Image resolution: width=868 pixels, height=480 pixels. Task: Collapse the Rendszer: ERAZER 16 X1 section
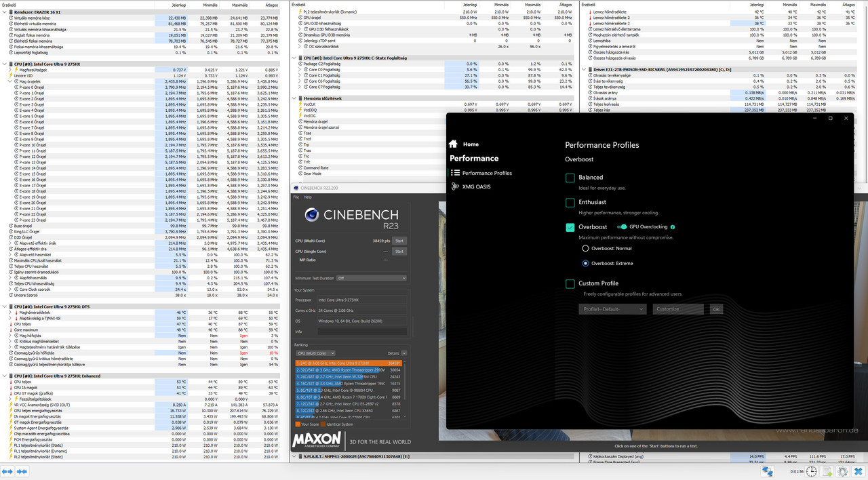[x=3, y=12]
